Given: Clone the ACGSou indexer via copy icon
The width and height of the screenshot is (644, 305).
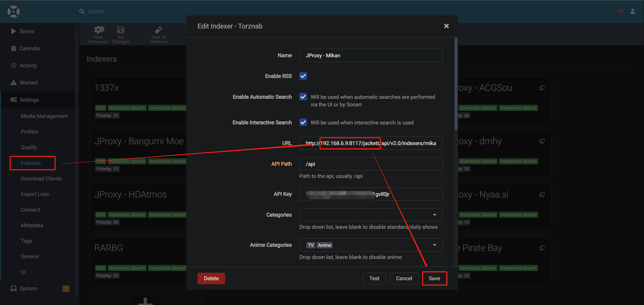Looking at the screenshot, I should 542,88.
